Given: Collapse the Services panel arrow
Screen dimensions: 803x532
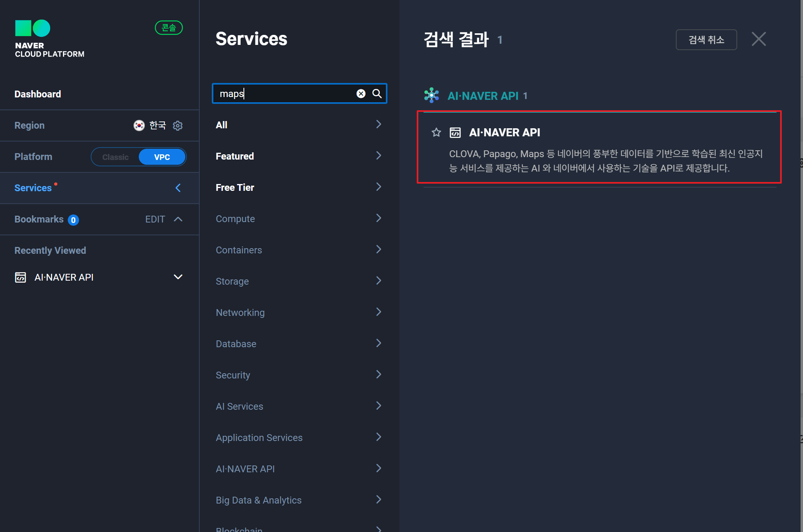Looking at the screenshot, I should (x=178, y=188).
